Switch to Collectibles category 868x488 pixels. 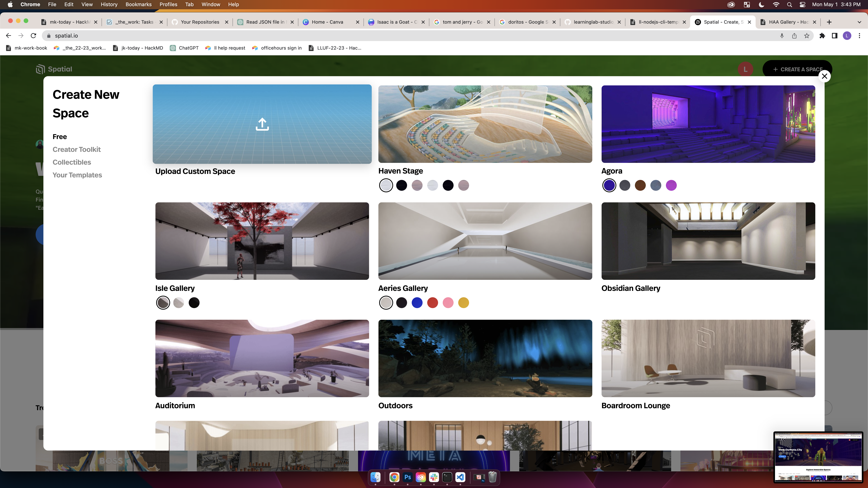pyautogui.click(x=72, y=162)
